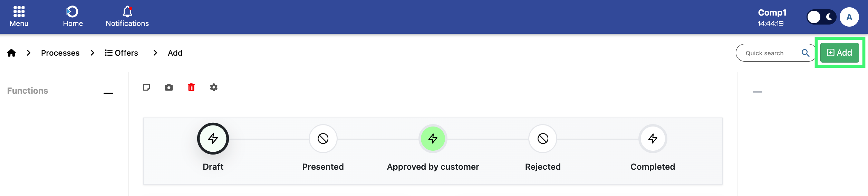868x196 pixels.
Task: Click the quick search magnifier icon
Action: pos(805,53)
